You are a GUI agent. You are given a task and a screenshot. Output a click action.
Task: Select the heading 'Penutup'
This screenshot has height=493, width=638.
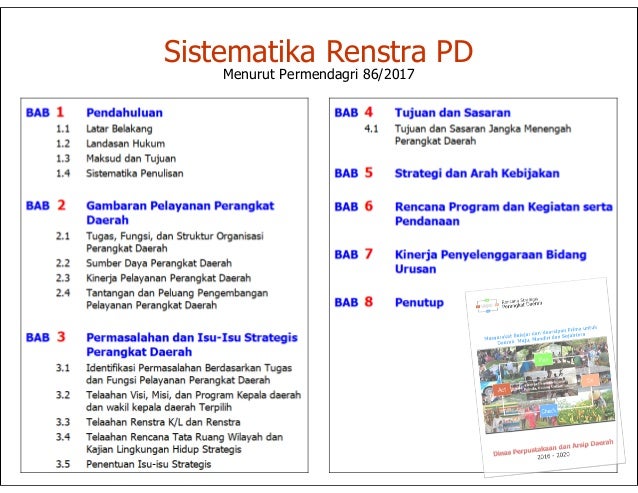tap(419, 303)
